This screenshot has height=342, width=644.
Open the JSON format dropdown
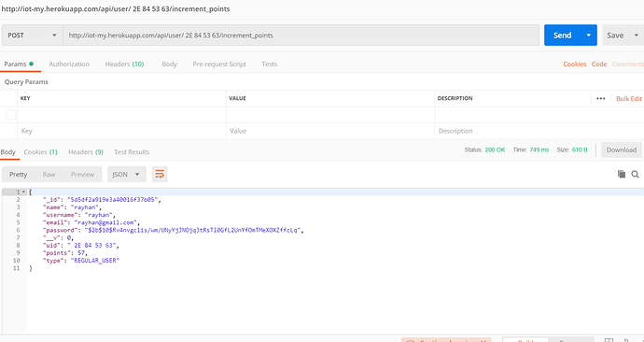tap(126, 175)
